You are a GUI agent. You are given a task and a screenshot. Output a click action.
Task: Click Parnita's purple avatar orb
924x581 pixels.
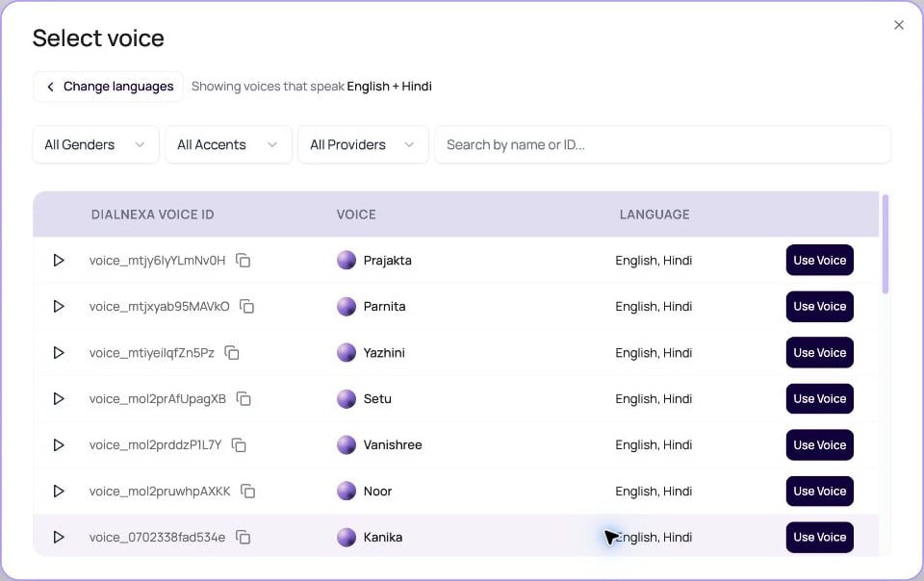coord(346,306)
